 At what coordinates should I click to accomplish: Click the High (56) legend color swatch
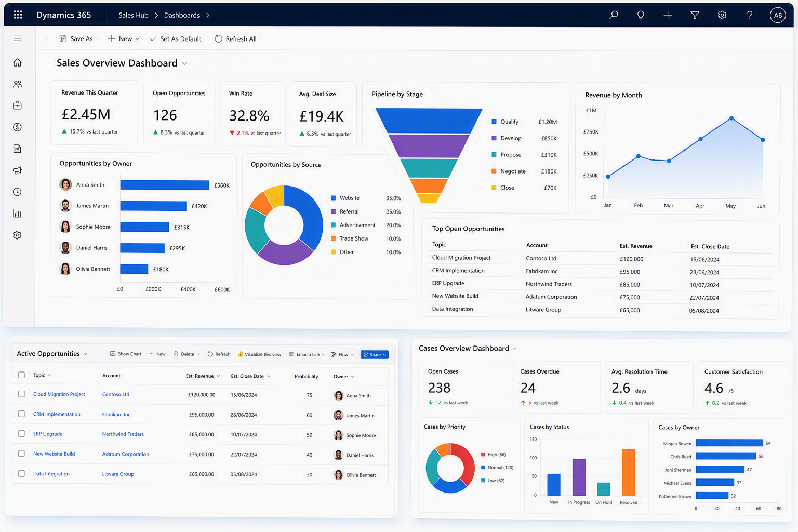[x=483, y=455]
